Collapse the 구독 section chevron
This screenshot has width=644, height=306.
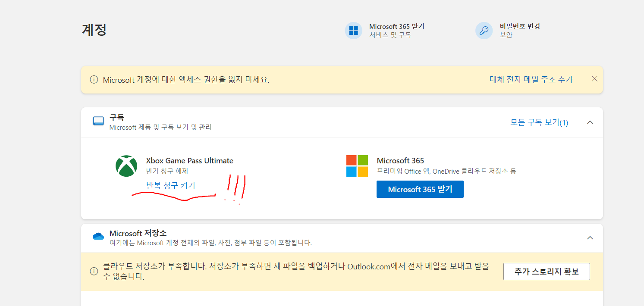pos(590,122)
